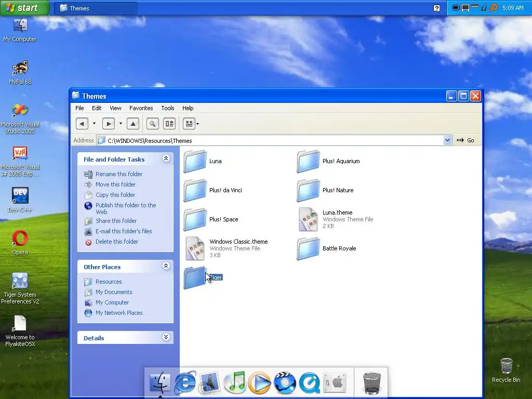Image resolution: width=532 pixels, height=399 pixels.
Task: Select the Plus! Aquarium folder
Action: pos(309,162)
